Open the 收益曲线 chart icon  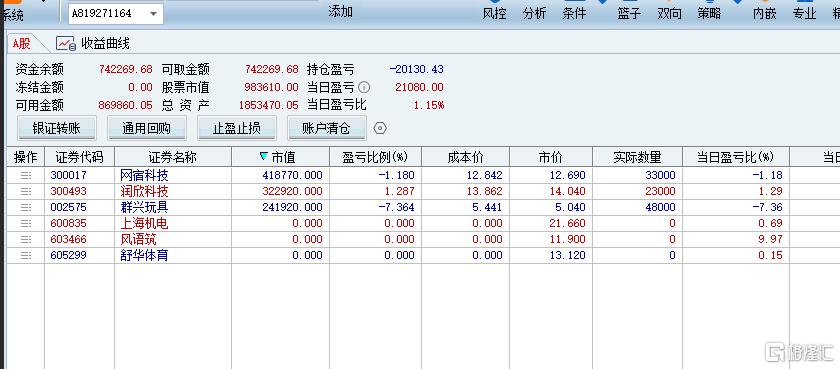point(66,43)
